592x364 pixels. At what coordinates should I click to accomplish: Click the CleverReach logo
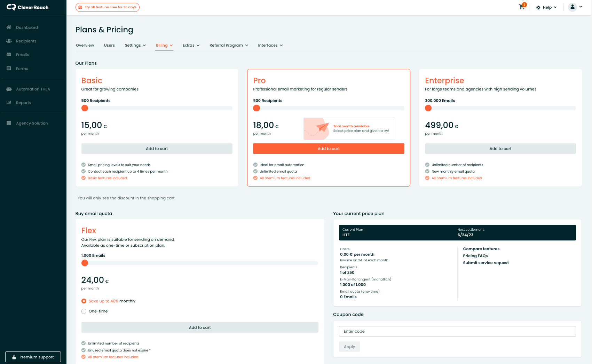tap(27, 7)
